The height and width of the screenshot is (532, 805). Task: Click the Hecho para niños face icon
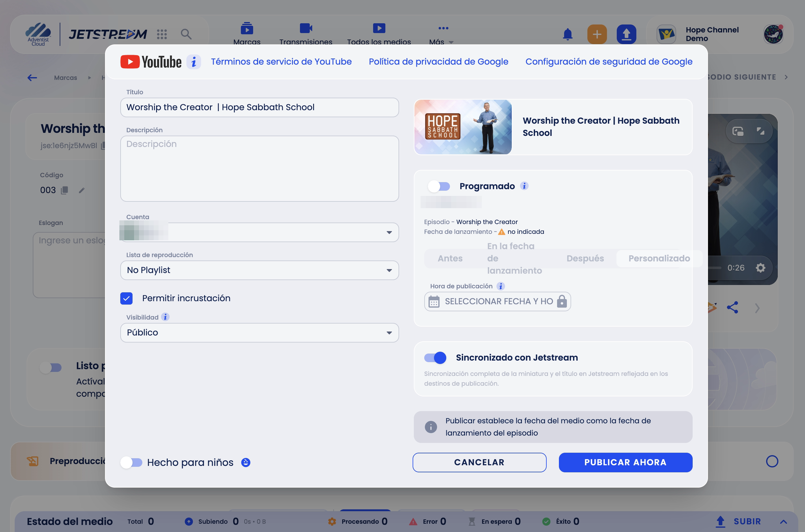tap(245, 462)
